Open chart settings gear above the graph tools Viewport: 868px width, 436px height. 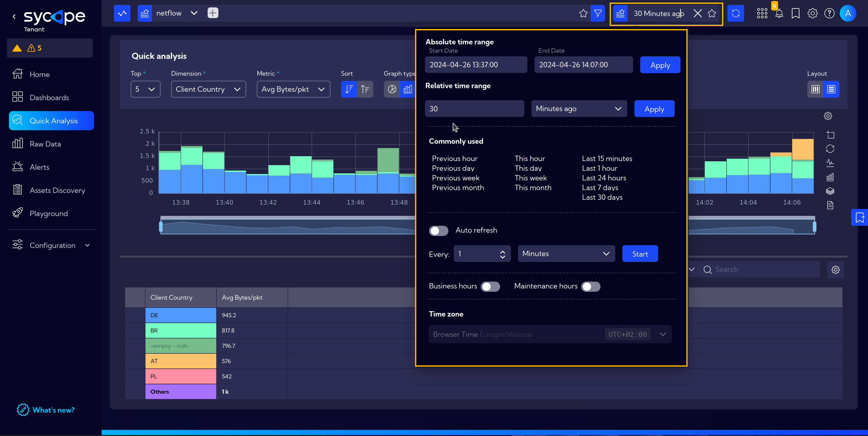pyautogui.click(x=828, y=116)
